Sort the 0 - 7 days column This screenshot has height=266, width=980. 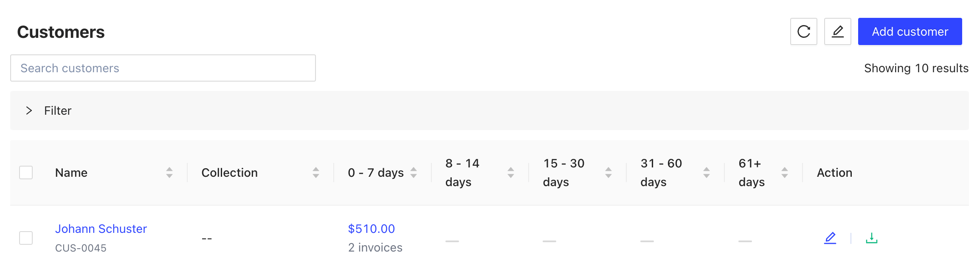point(414,173)
